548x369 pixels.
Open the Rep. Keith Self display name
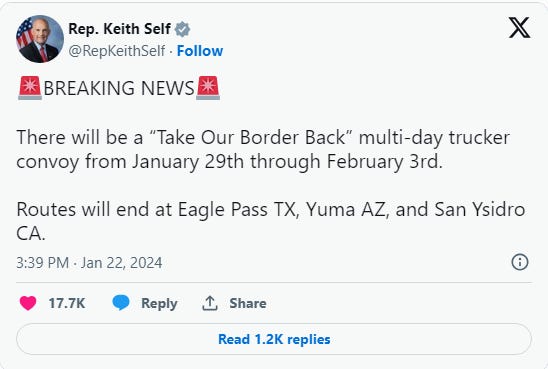pos(120,29)
